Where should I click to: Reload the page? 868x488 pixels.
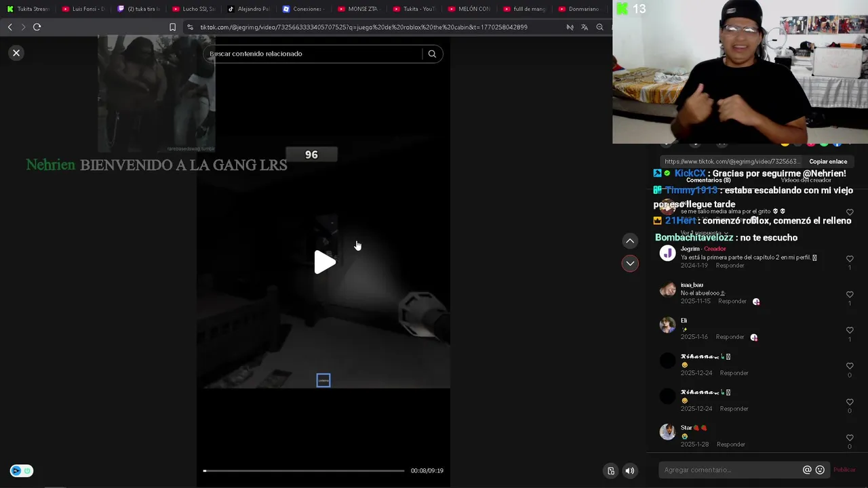click(x=37, y=27)
